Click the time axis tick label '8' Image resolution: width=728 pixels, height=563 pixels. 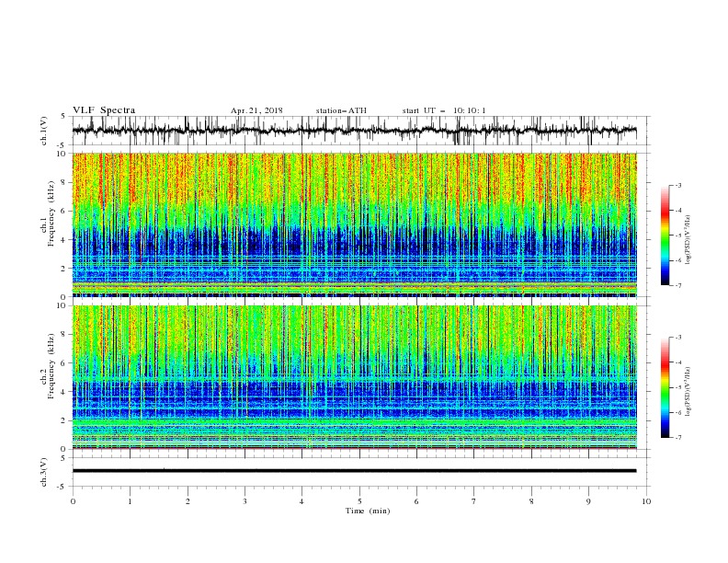coord(531,501)
